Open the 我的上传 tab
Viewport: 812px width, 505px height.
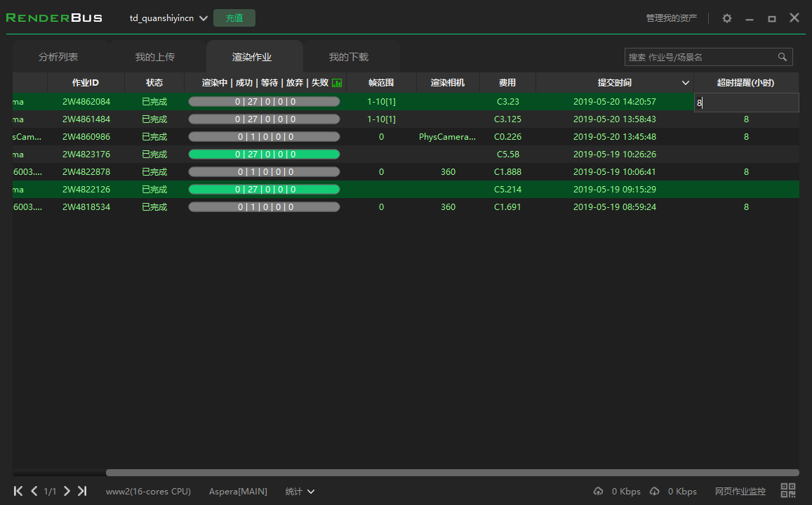pyautogui.click(x=155, y=57)
